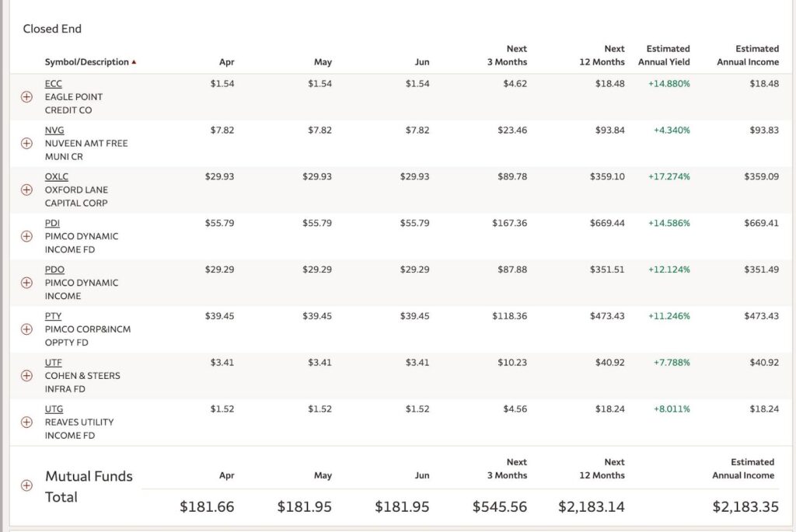The width and height of the screenshot is (796, 532).
Task: Open the PDI symbol link
Action: 53,224
